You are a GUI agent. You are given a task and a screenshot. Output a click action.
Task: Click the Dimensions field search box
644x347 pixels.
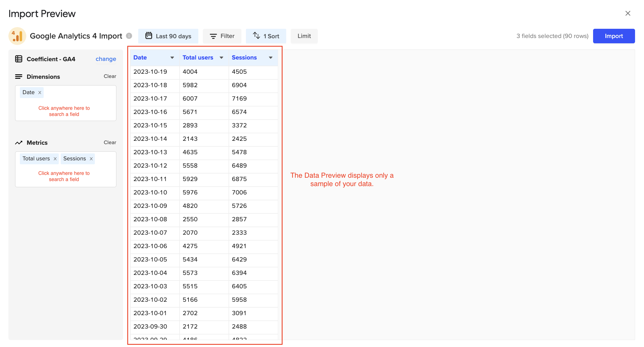(x=66, y=103)
